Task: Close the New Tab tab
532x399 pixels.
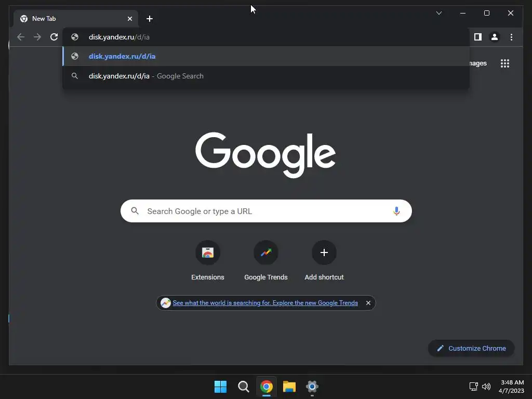Action: click(x=129, y=19)
